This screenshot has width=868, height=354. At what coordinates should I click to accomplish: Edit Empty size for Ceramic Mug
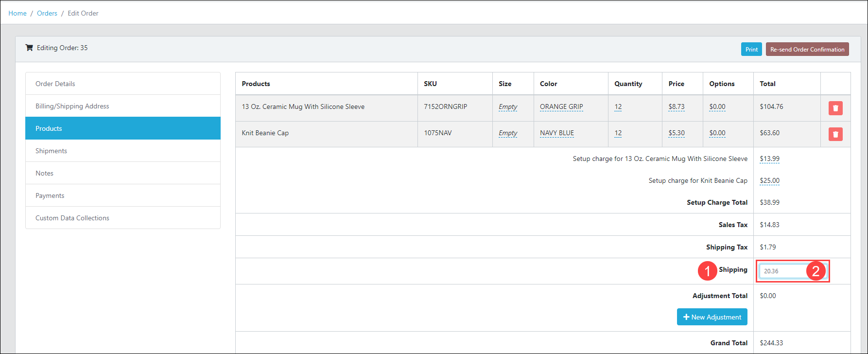[x=508, y=106]
